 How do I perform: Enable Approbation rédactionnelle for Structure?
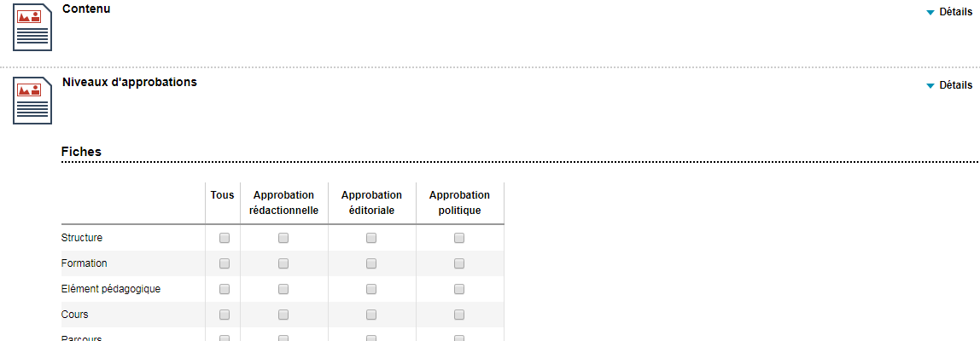click(x=283, y=238)
